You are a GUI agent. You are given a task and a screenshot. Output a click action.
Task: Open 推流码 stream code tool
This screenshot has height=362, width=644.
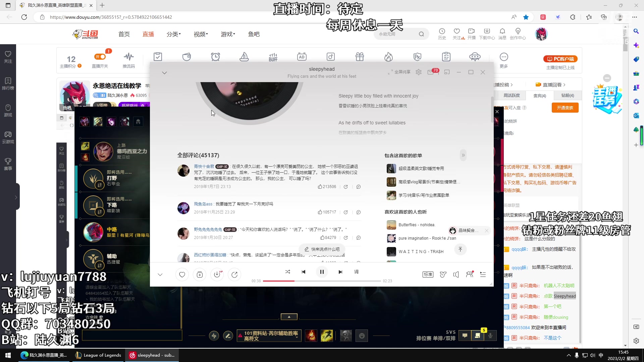click(x=129, y=60)
